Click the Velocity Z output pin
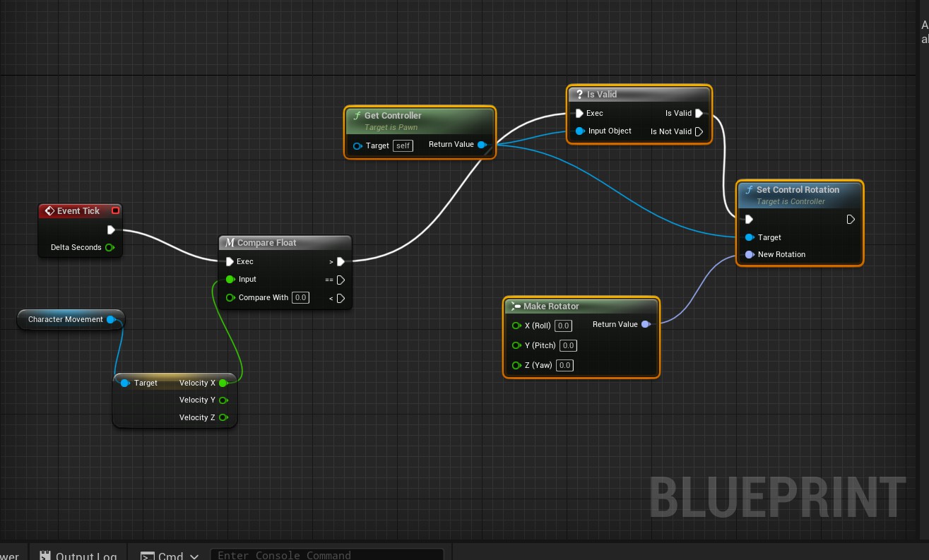 tap(223, 417)
